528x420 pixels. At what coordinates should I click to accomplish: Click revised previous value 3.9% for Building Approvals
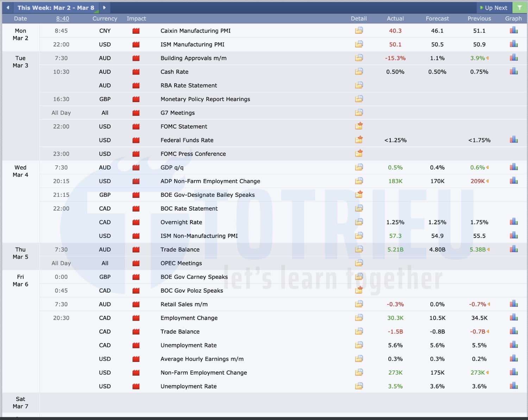point(477,58)
